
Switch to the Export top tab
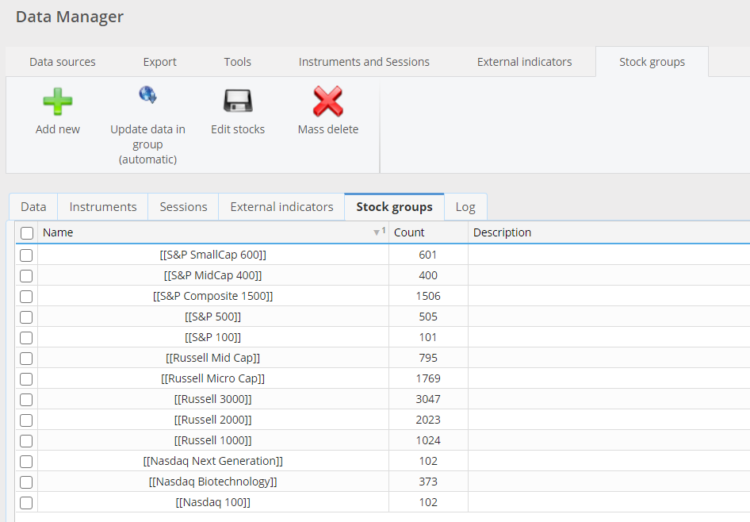coord(160,62)
